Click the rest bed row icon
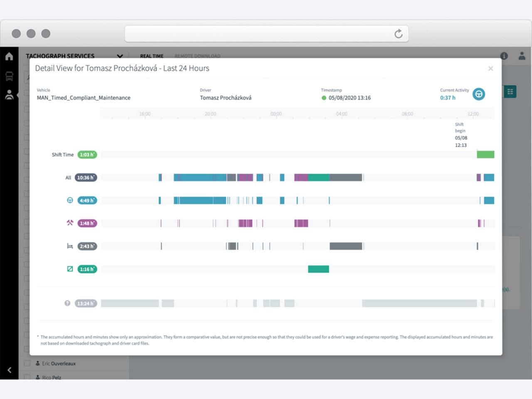The image size is (532, 399). tap(70, 246)
